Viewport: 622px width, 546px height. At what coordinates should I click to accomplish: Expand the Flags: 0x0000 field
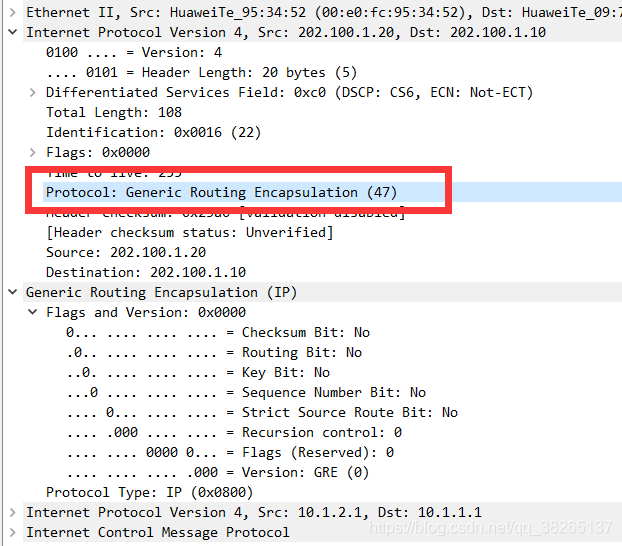pos(33,152)
